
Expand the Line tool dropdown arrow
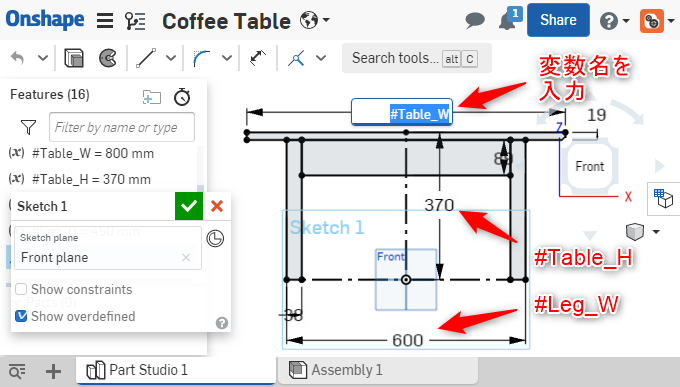pyautogui.click(x=171, y=58)
